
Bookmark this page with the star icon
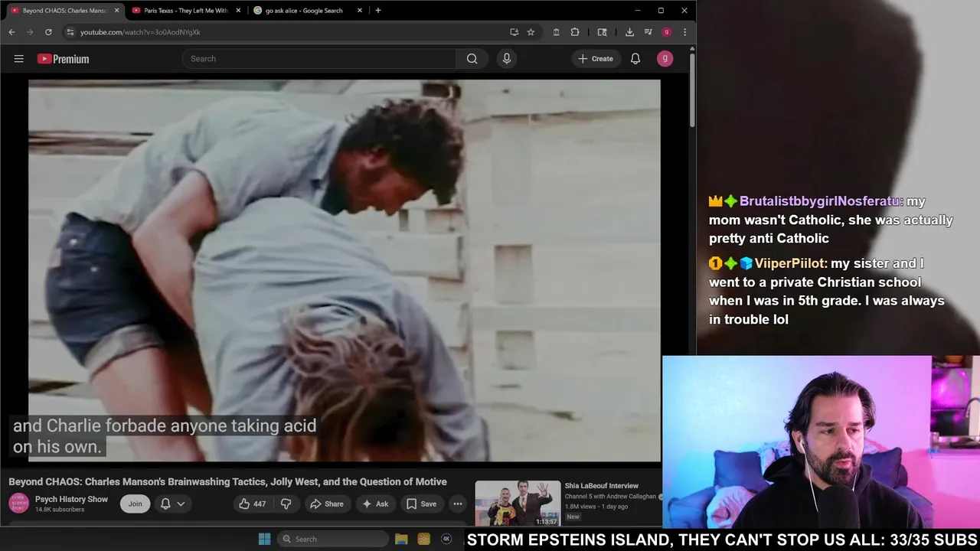click(531, 32)
